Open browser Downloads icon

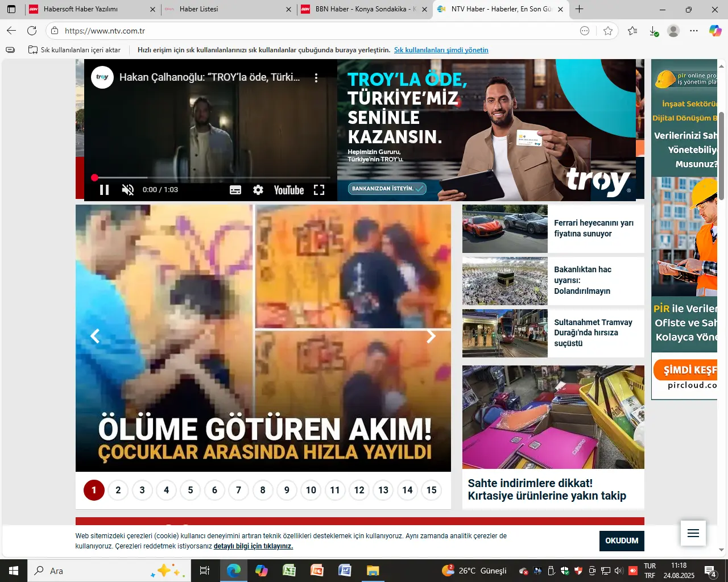coord(653,31)
